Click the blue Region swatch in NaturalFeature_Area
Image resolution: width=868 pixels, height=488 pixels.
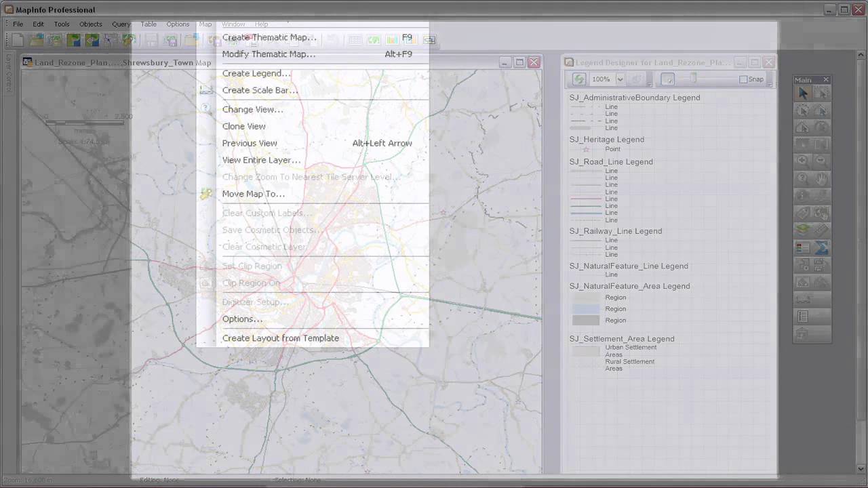[587, 309]
